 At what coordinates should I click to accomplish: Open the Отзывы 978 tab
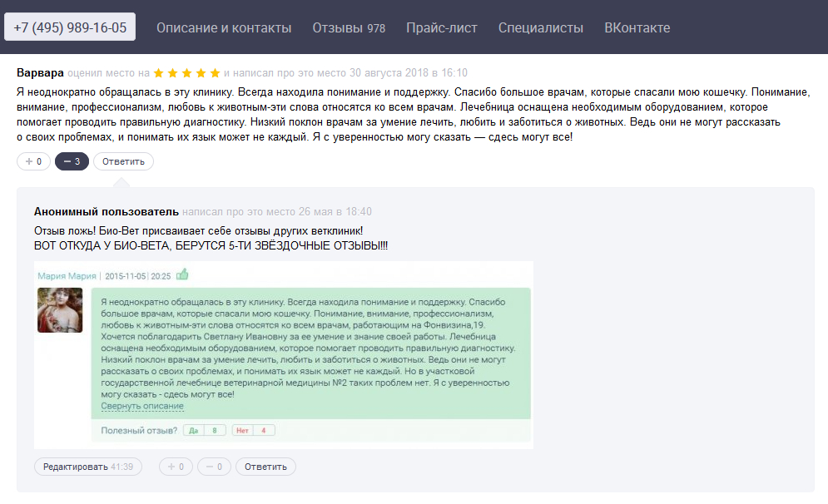349,28
